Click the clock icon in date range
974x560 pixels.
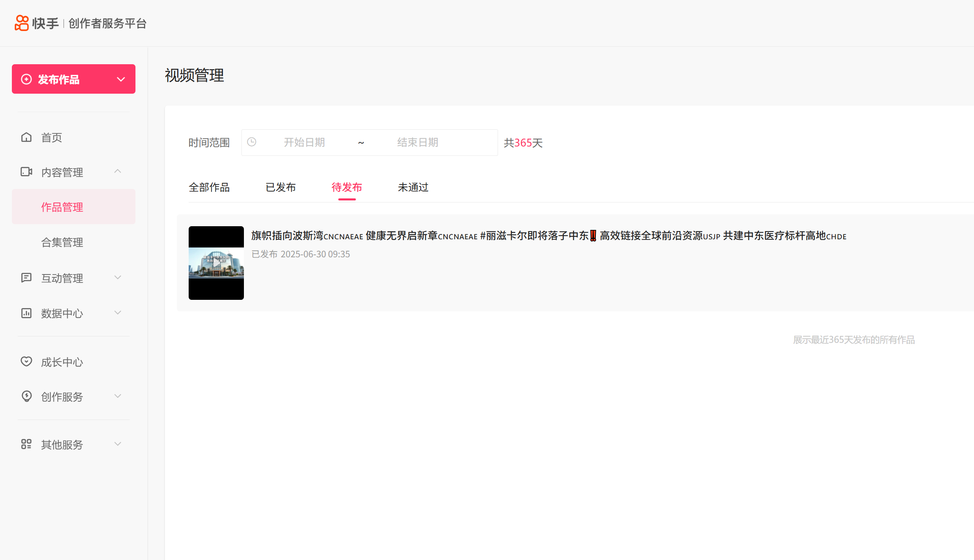click(252, 142)
